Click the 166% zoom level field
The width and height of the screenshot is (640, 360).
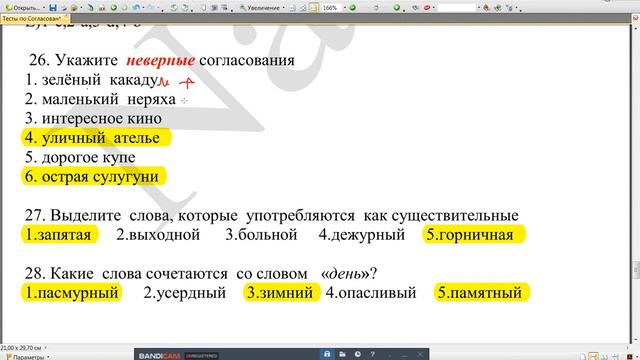(x=331, y=8)
